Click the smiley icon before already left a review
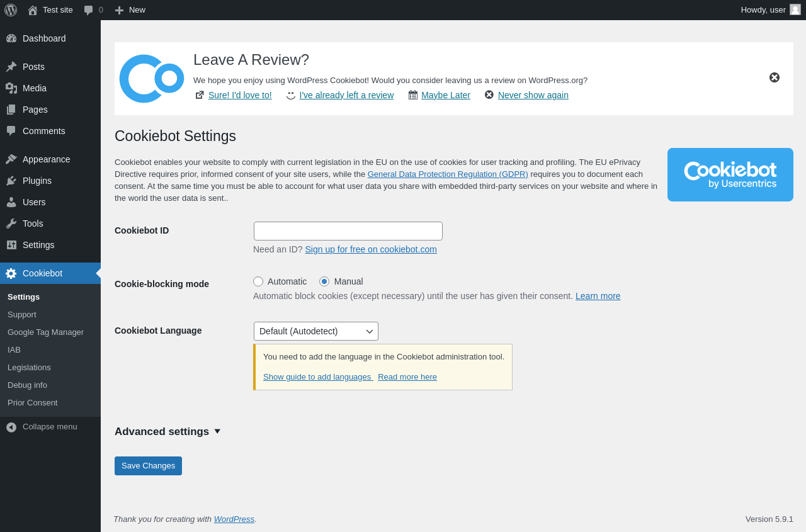 tap(291, 95)
